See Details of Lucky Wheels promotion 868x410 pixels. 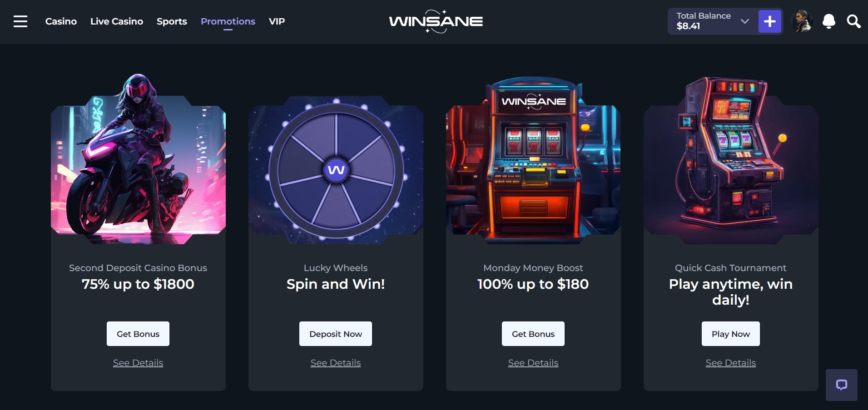[336, 363]
